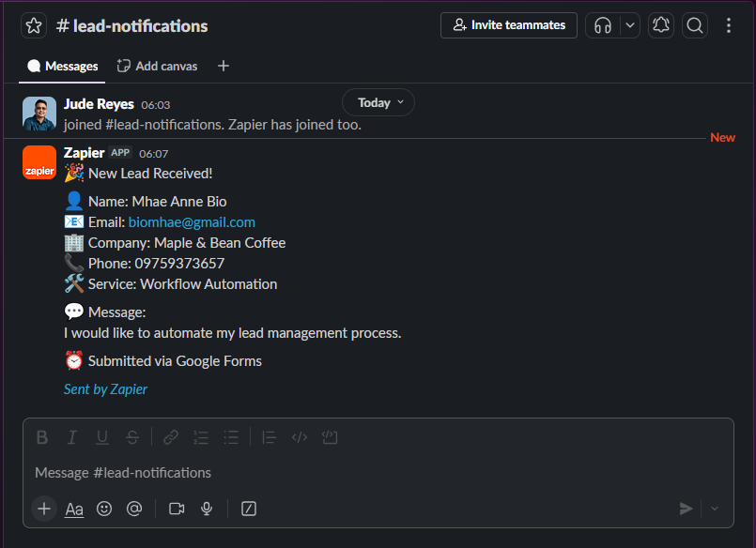
Task: Open huddle options dropdown arrow
Action: pyautogui.click(x=629, y=25)
